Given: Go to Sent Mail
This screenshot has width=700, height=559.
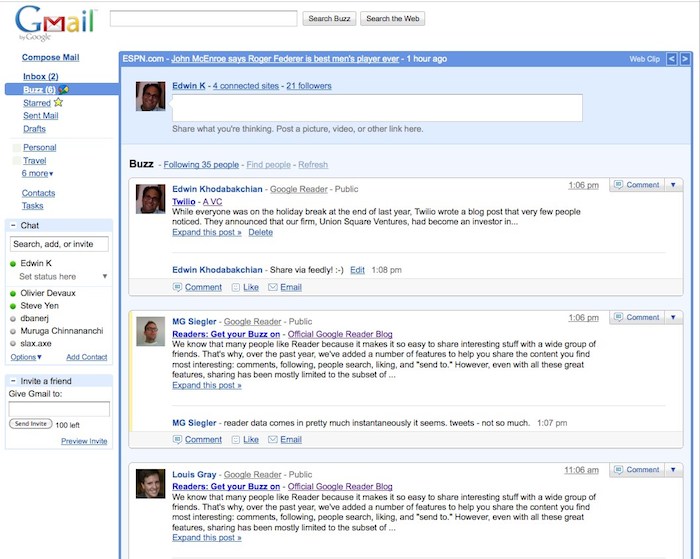Looking at the screenshot, I should click(40, 116).
